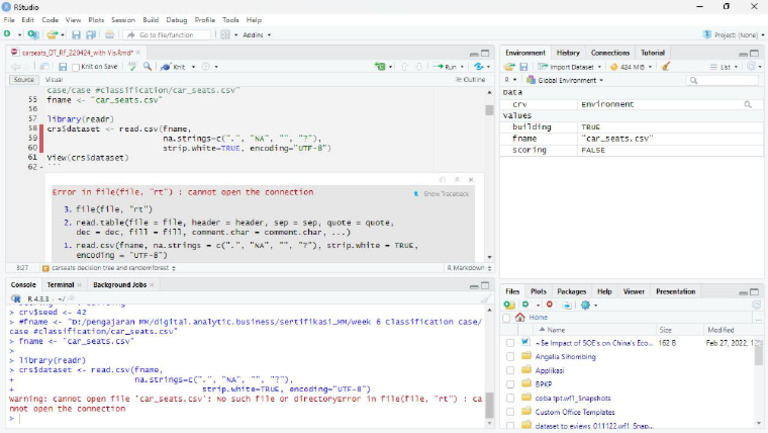Viewport: 768px width, 433px height.
Task: Click the spell check icon in editor toolbar
Action: click(x=132, y=67)
